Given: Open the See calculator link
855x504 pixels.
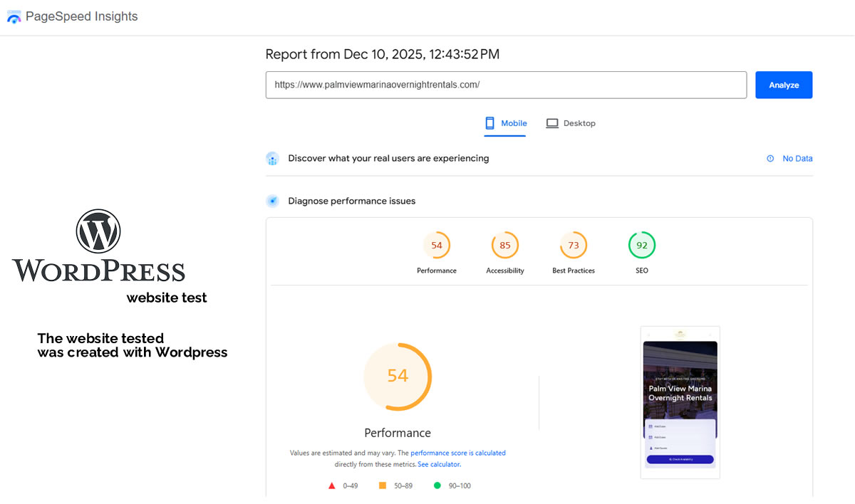Looking at the screenshot, I should 439,464.
